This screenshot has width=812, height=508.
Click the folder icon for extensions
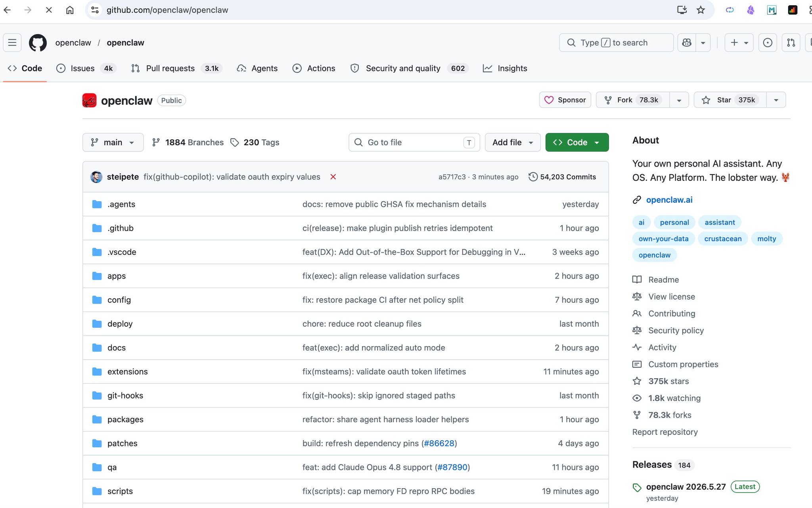pos(97,371)
